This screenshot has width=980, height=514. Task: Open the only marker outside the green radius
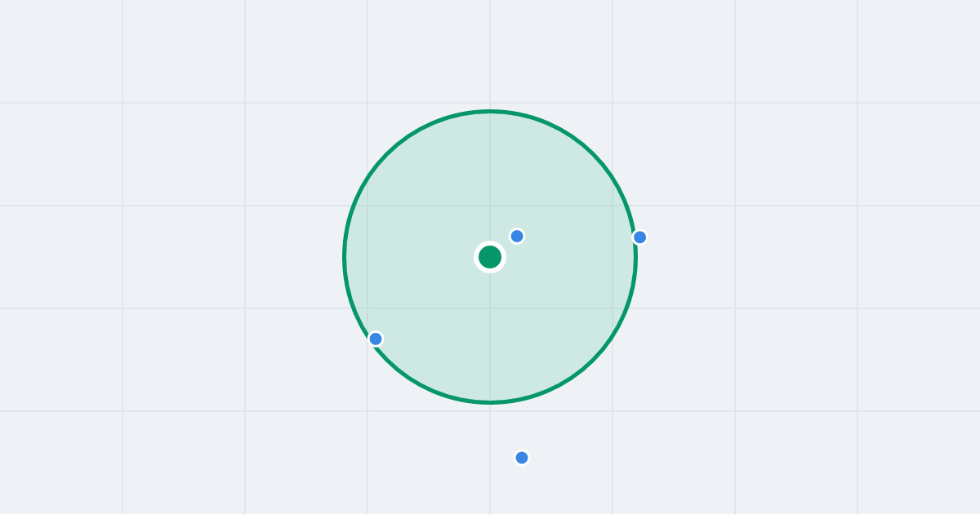[522, 458]
